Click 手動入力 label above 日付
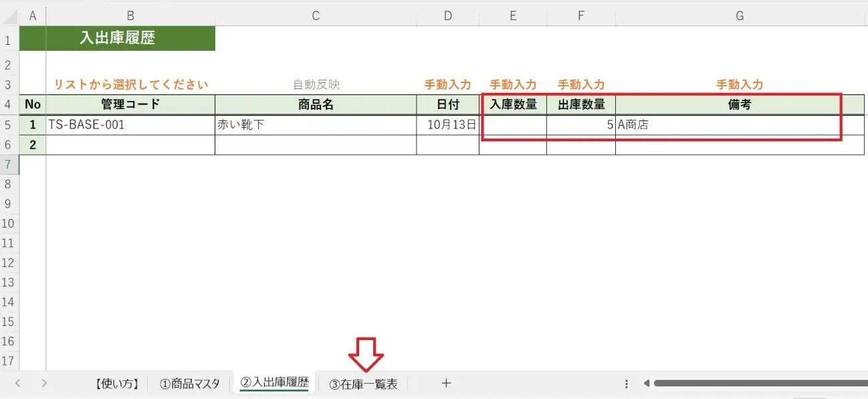 [447, 85]
